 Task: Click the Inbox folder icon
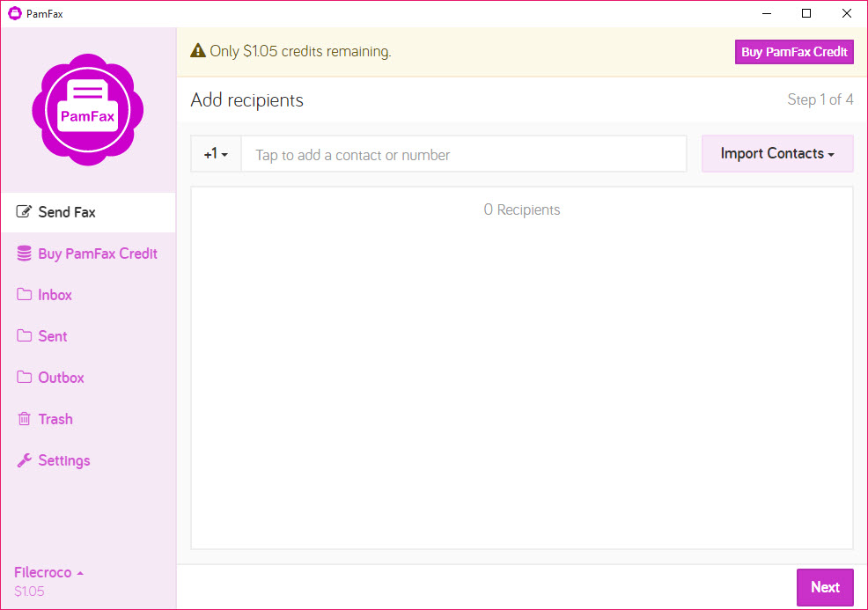click(x=24, y=295)
